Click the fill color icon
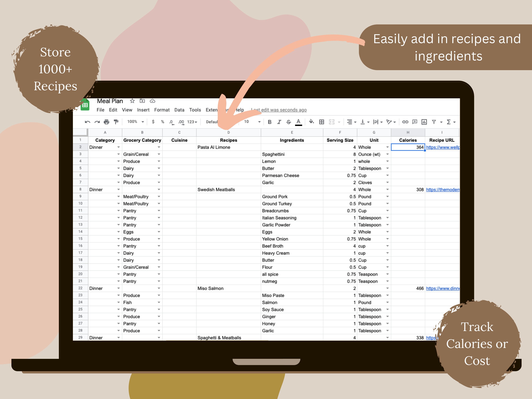This screenshot has width=532, height=399. [x=312, y=122]
